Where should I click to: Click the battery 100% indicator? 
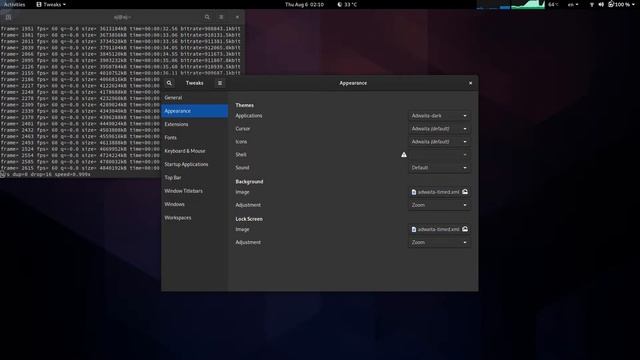(x=619, y=4)
